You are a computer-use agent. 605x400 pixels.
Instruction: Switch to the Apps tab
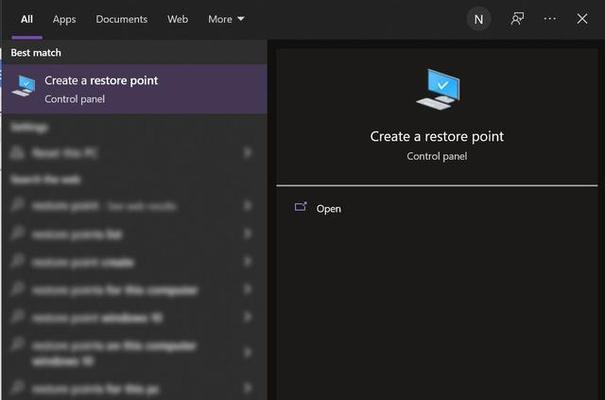click(x=64, y=19)
